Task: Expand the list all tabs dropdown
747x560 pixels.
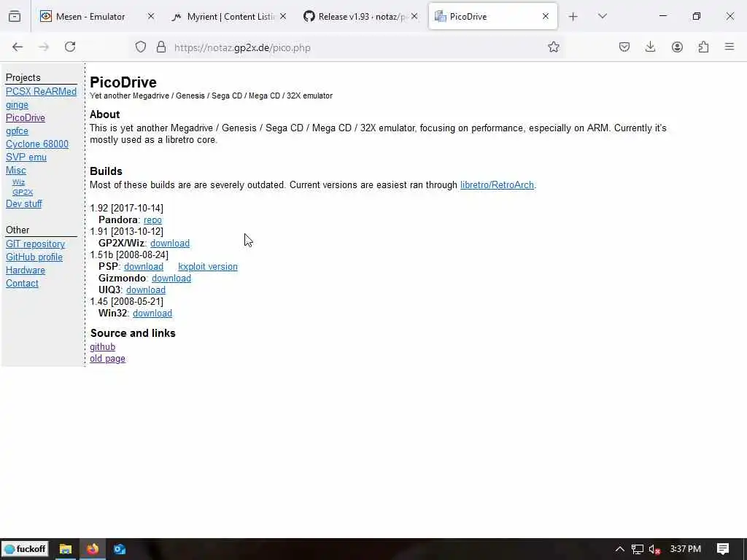Action: [x=602, y=16]
